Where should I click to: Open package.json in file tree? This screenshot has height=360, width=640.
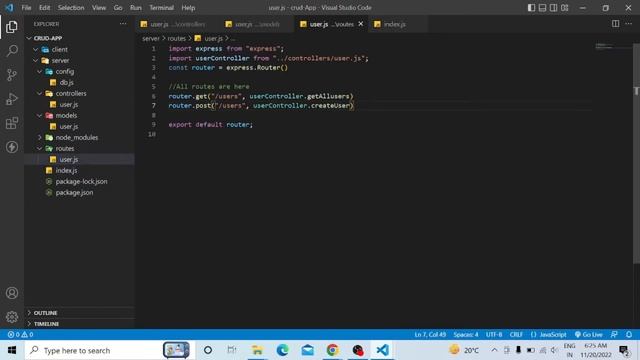pyautogui.click(x=80, y=193)
